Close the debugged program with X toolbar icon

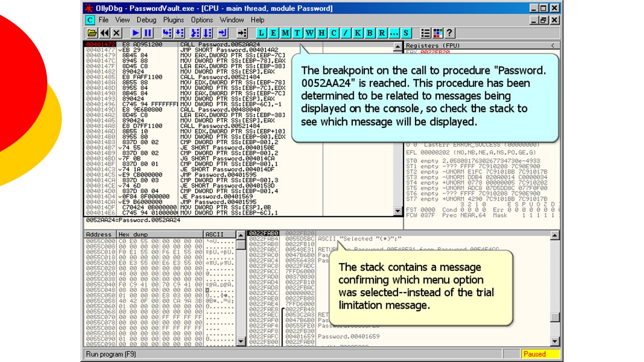117,33
